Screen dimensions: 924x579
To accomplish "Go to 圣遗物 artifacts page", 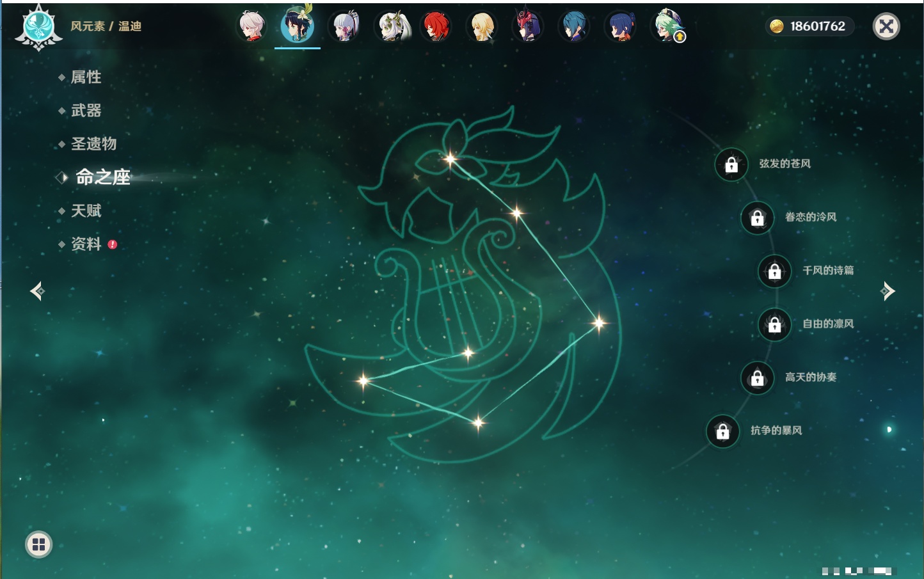I will tap(93, 144).
